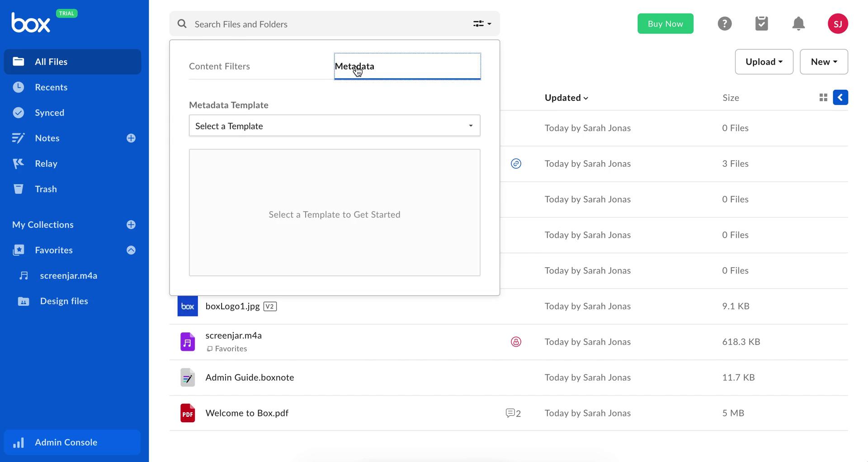The image size is (868, 462).
Task: Open the New dropdown
Action: pos(824,61)
